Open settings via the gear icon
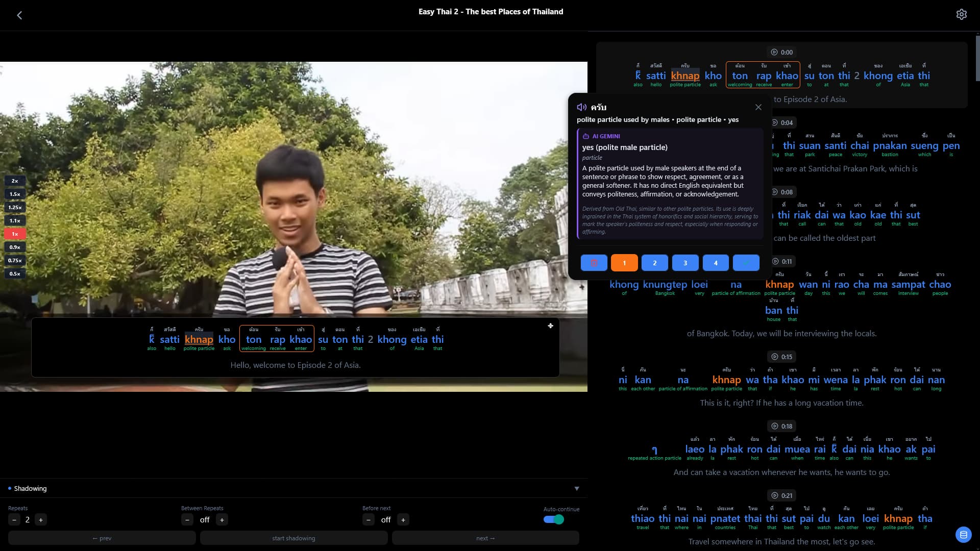 (x=961, y=14)
